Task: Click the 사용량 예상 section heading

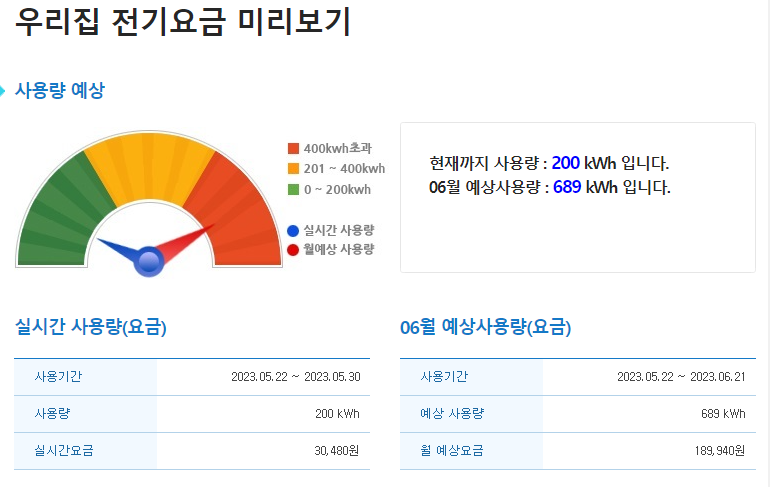Action: click(59, 90)
